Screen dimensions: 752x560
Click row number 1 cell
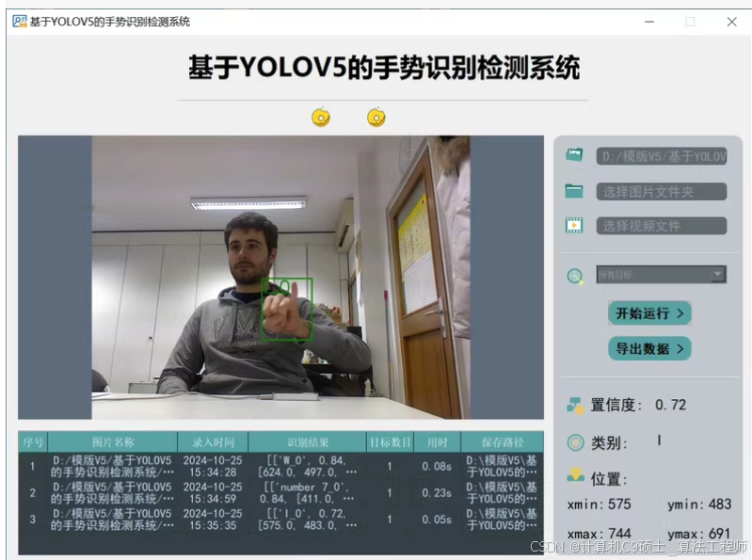click(33, 466)
